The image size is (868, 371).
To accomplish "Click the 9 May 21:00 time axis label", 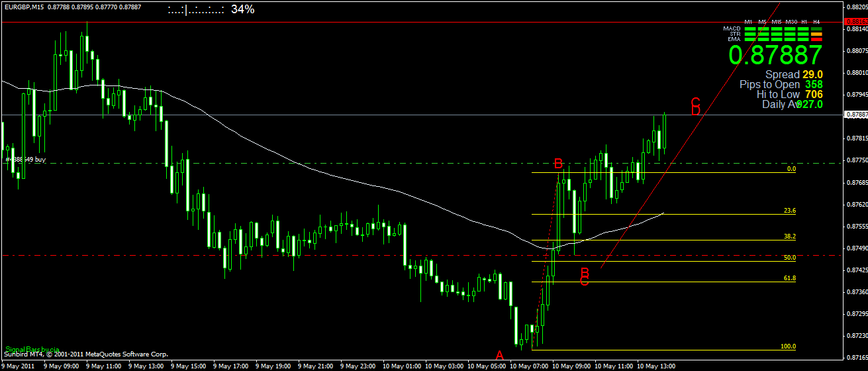I will [x=315, y=366].
